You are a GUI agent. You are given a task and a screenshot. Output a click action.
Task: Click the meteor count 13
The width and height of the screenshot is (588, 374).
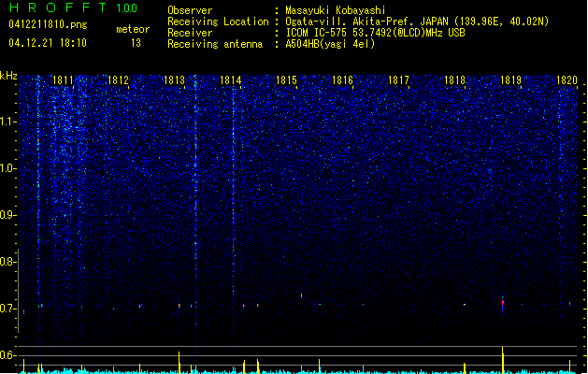pos(136,43)
